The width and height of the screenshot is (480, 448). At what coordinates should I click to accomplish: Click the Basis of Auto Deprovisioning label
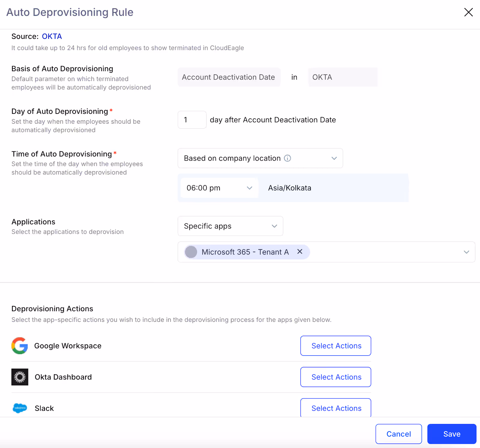[62, 69]
